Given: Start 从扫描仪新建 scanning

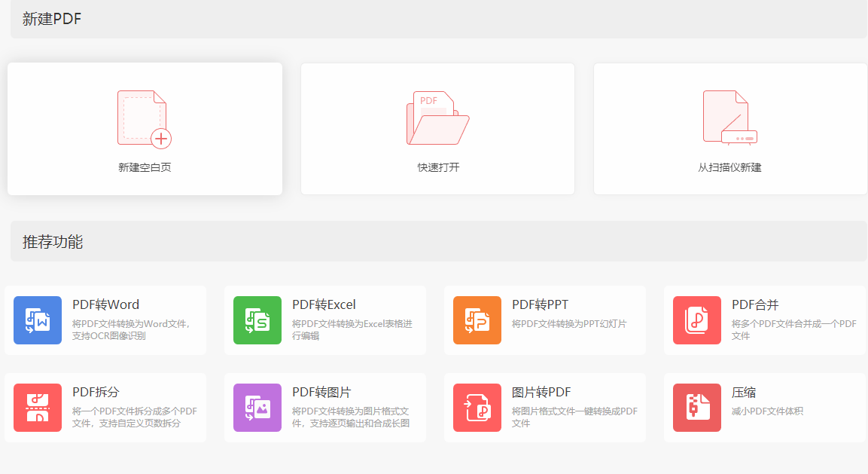Looking at the screenshot, I should click(731, 128).
